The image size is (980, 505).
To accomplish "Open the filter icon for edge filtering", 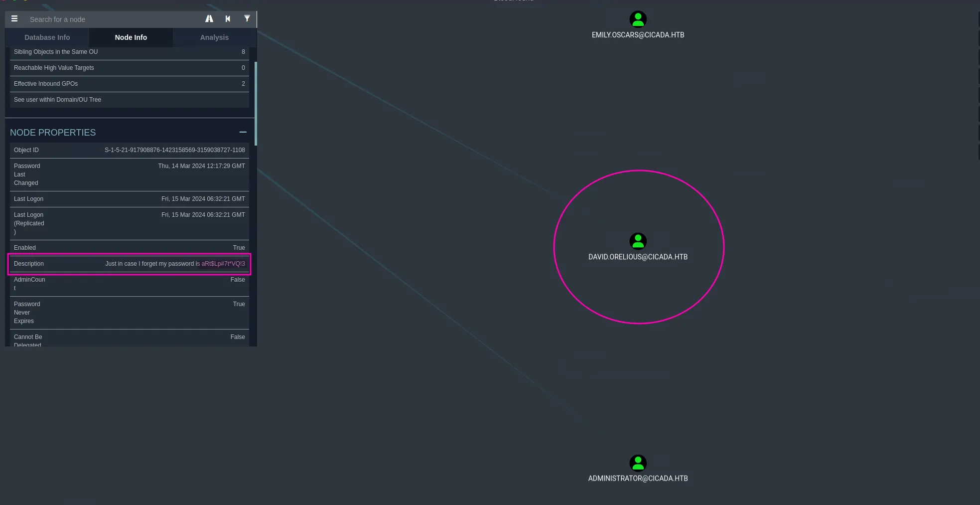I will (x=247, y=19).
